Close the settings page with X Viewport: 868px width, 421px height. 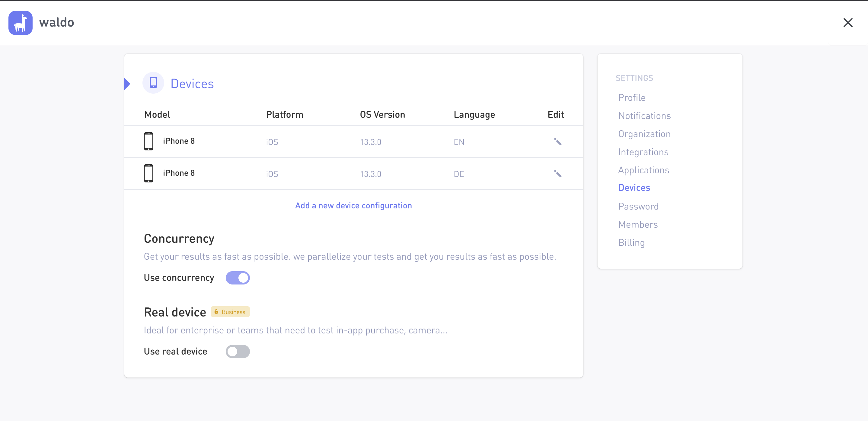tap(848, 23)
